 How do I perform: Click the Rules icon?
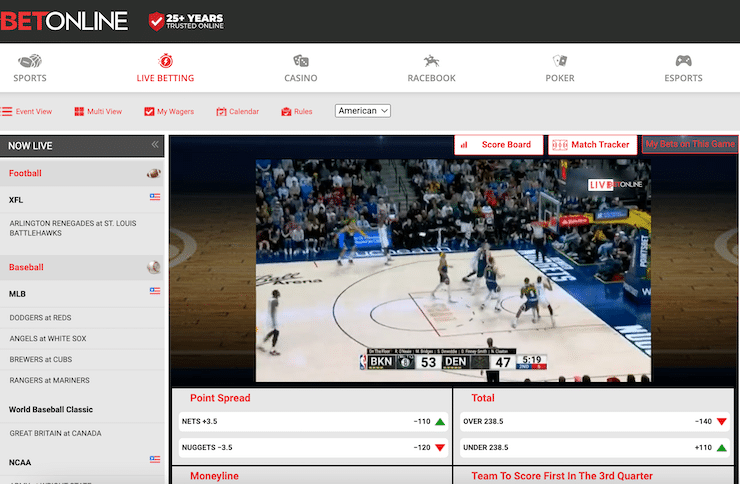click(x=286, y=111)
